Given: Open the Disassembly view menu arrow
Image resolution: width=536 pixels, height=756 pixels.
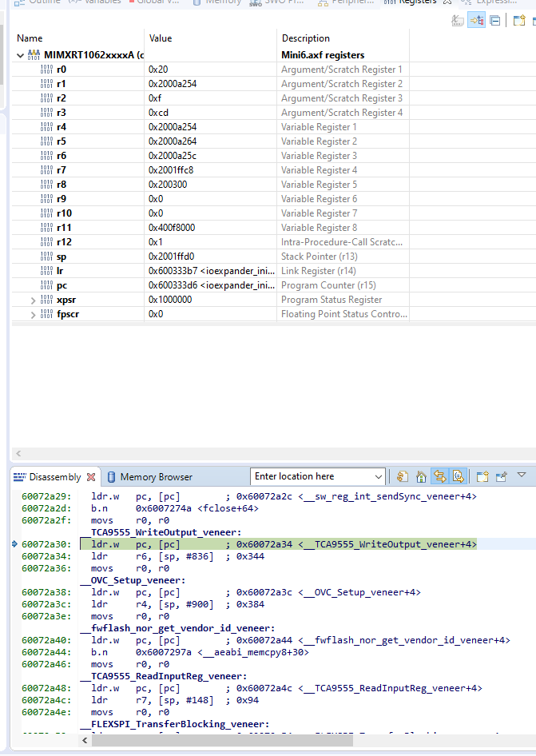Looking at the screenshot, I should (x=522, y=475).
